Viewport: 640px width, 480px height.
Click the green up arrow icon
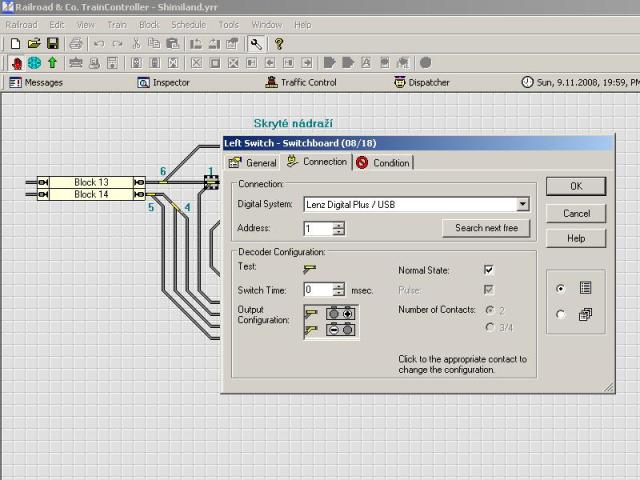tap(52, 63)
